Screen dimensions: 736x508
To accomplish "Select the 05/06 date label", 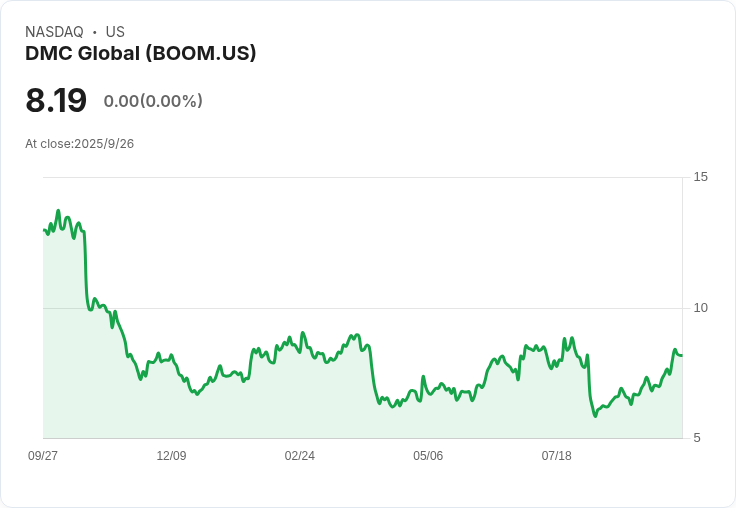I will tap(428, 456).
